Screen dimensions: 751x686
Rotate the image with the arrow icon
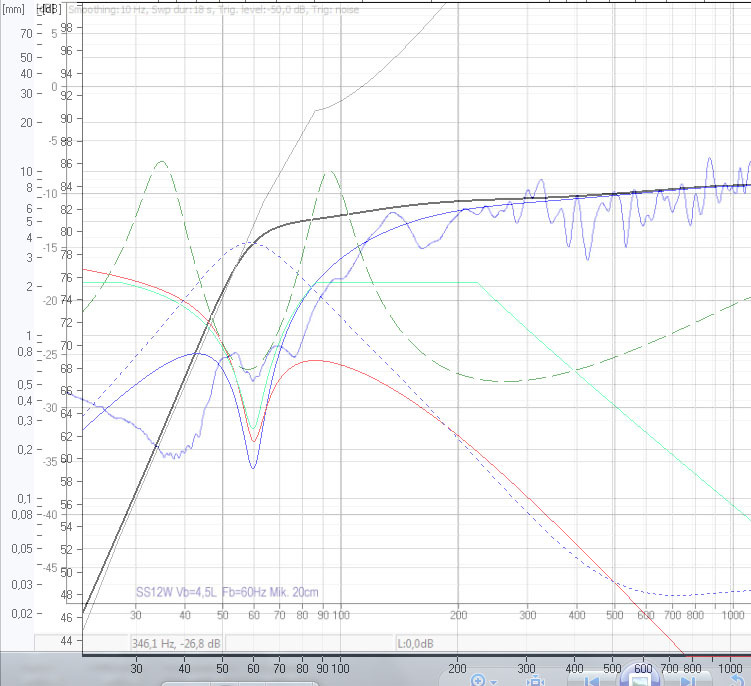point(736,680)
